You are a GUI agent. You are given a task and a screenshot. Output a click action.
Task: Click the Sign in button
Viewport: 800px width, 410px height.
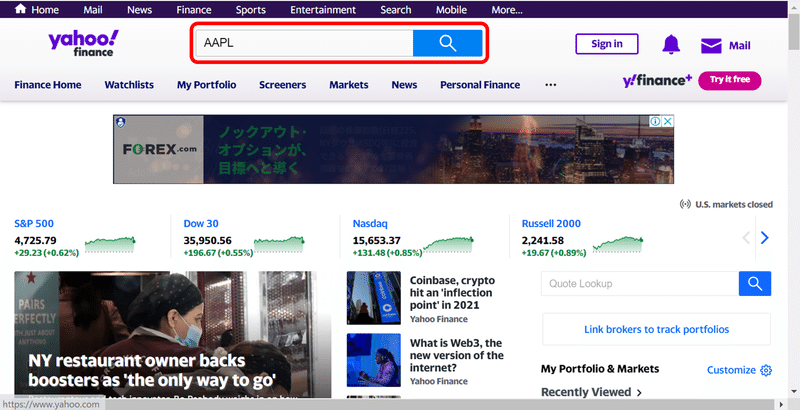point(607,44)
